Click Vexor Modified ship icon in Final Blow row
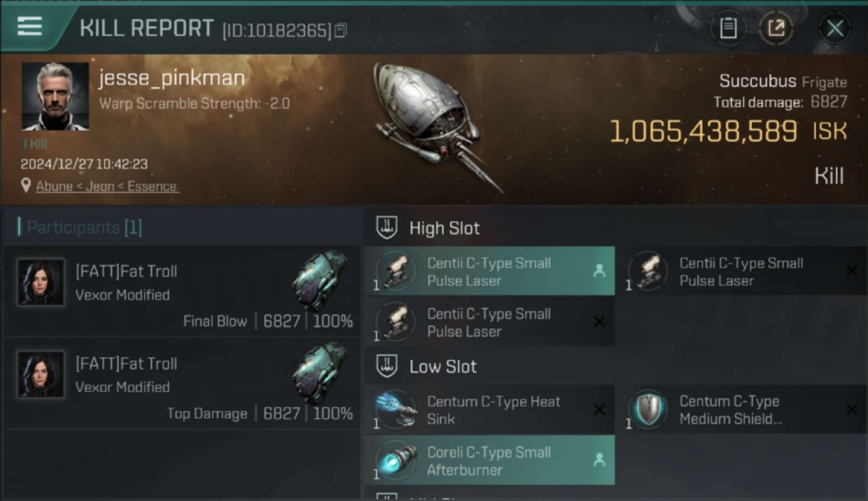The width and height of the screenshot is (868, 501). point(320,281)
